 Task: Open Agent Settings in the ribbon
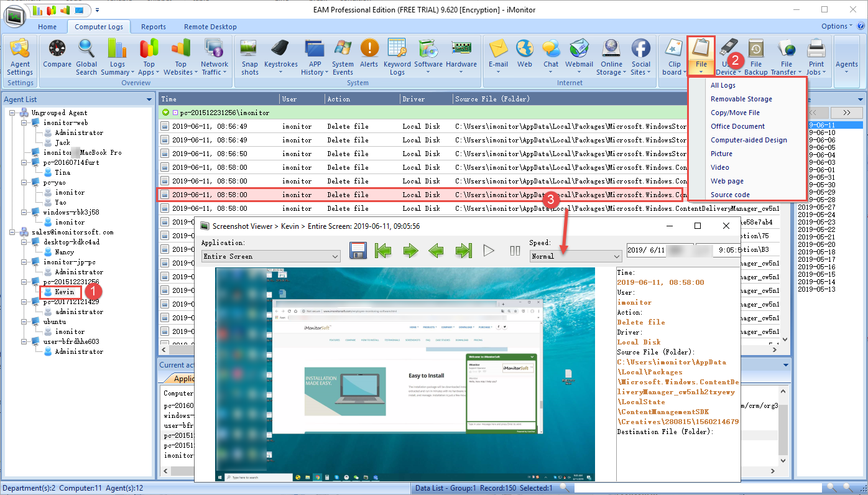point(20,57)
